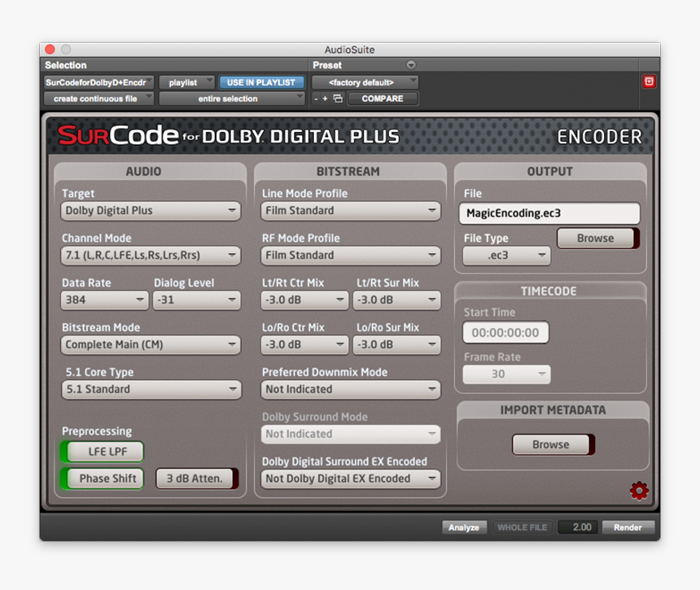The width and height of the screenshot is (700, 590).
Task: Click the Analyze button
Action: (464, 527)
